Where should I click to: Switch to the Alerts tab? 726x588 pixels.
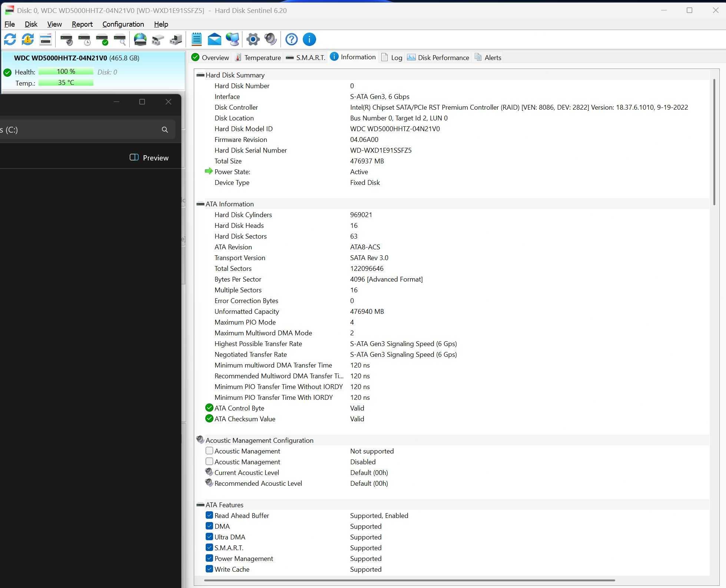tap(488, 57)
